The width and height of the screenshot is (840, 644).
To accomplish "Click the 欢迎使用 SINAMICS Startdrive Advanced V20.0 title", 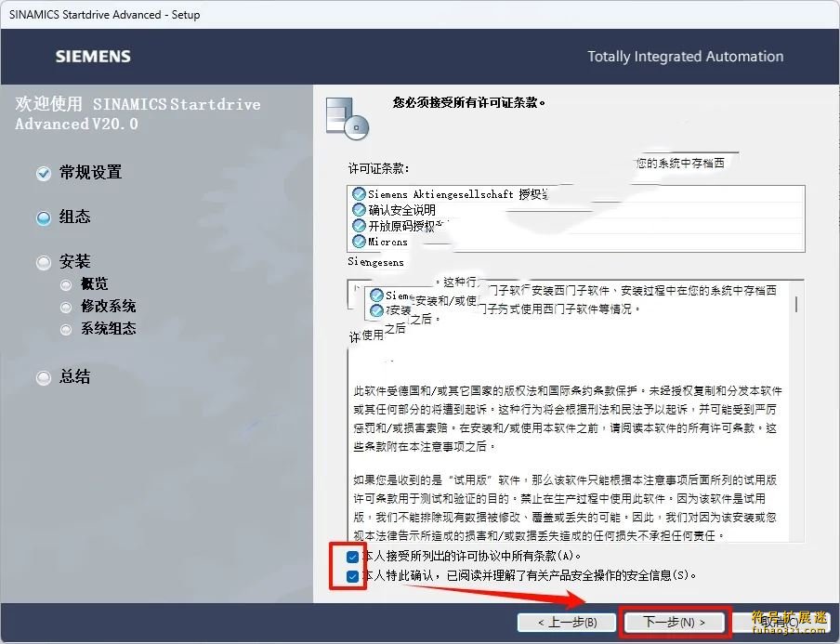I will (x=138, y=113).
